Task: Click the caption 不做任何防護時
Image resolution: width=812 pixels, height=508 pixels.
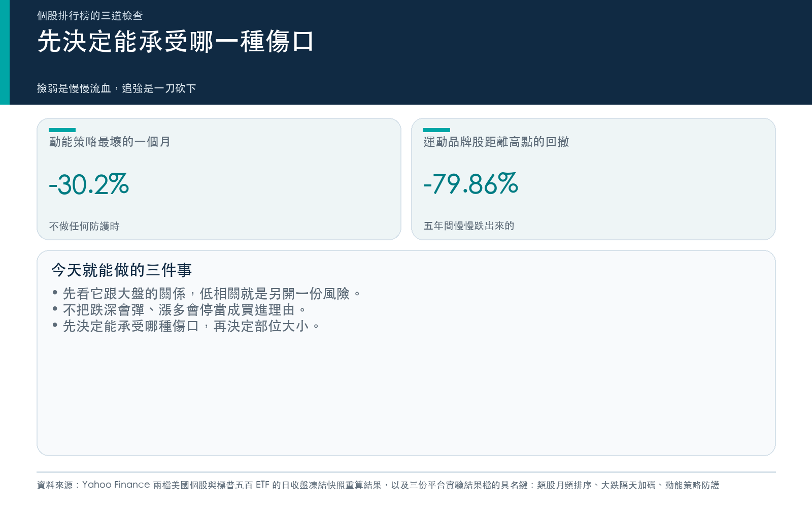Action: pos(84,226)
